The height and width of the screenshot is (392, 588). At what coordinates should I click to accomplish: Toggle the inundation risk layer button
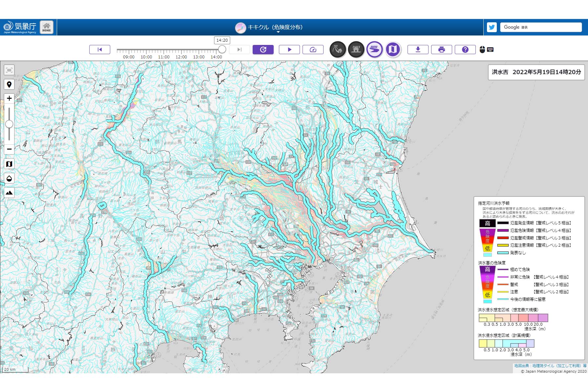tap(356, 50)
